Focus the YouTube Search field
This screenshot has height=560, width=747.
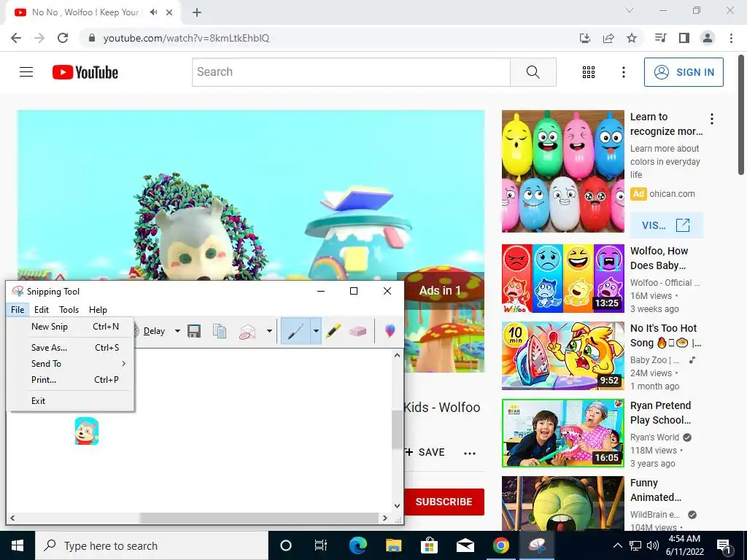(351, 72)
